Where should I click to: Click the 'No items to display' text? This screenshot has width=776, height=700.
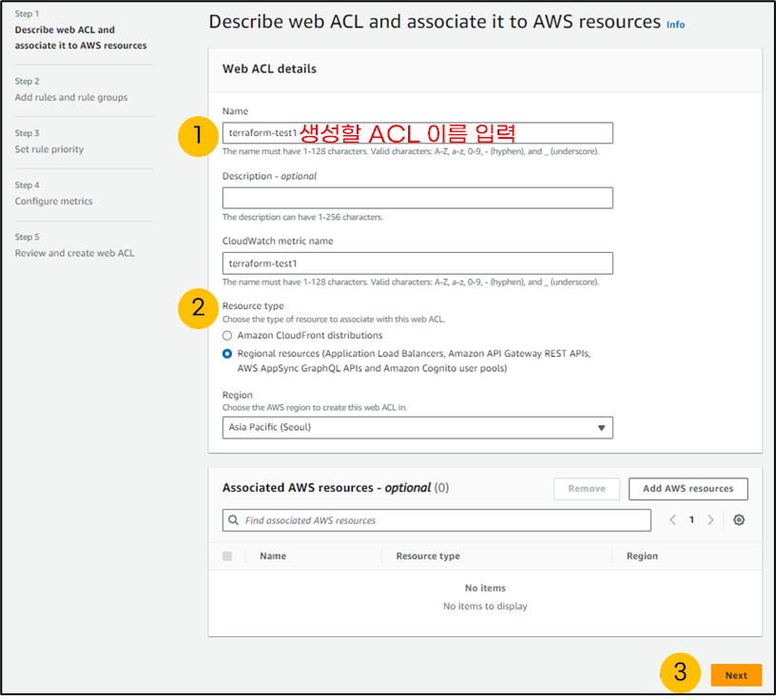485,607
